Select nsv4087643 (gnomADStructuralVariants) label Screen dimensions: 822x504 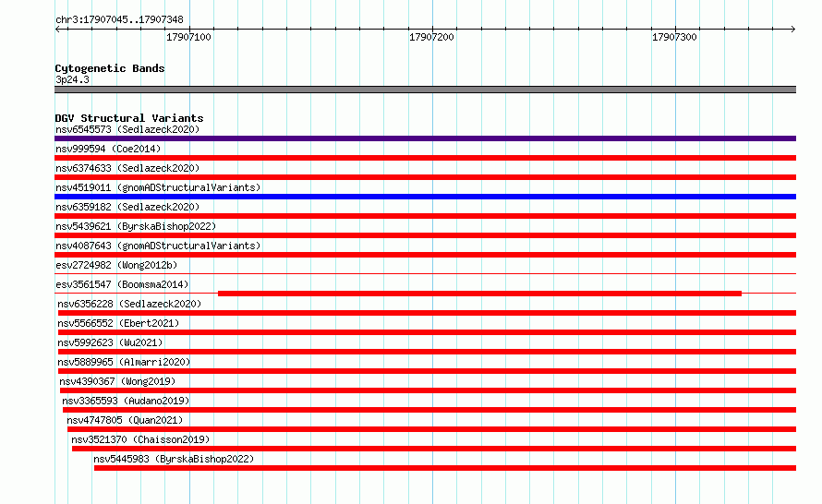click(158, 246)
